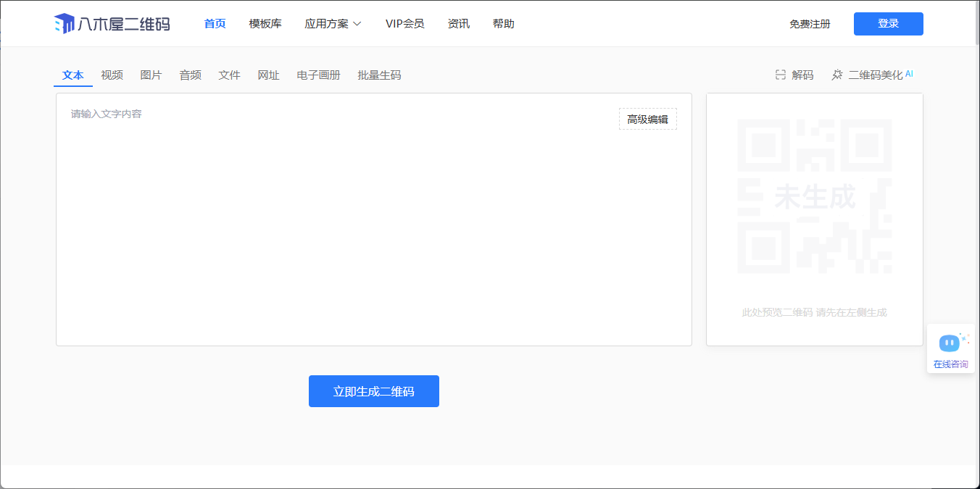Switch to the 网址 tab
The image size is (980, 489).
pos(268,75)
